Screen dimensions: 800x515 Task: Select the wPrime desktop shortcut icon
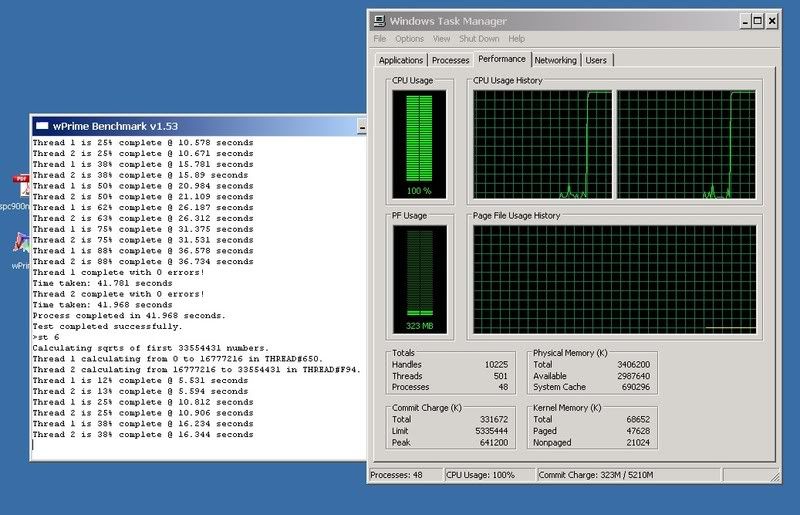[x=22, y=243]
